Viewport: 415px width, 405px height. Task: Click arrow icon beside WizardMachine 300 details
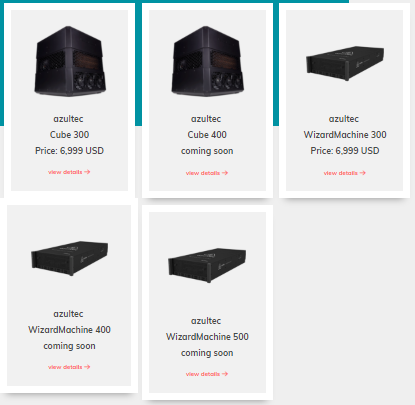pyautogui.click(x=363, y=173)
